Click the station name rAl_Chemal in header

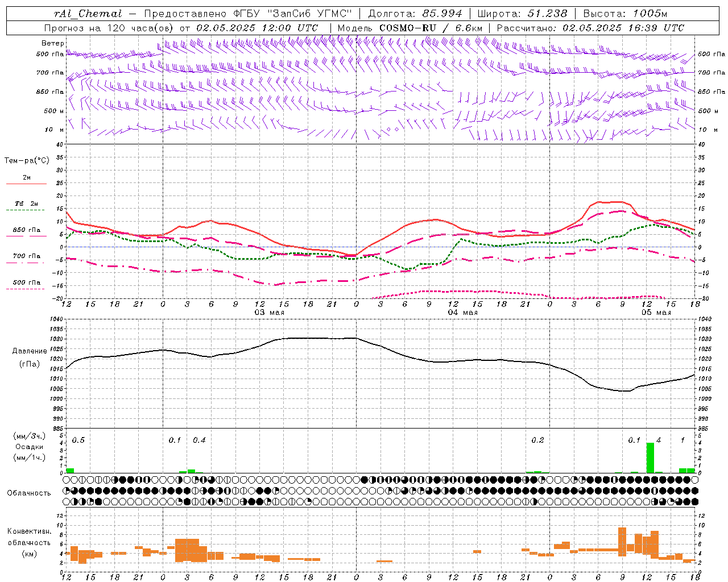tap(88, 14)
